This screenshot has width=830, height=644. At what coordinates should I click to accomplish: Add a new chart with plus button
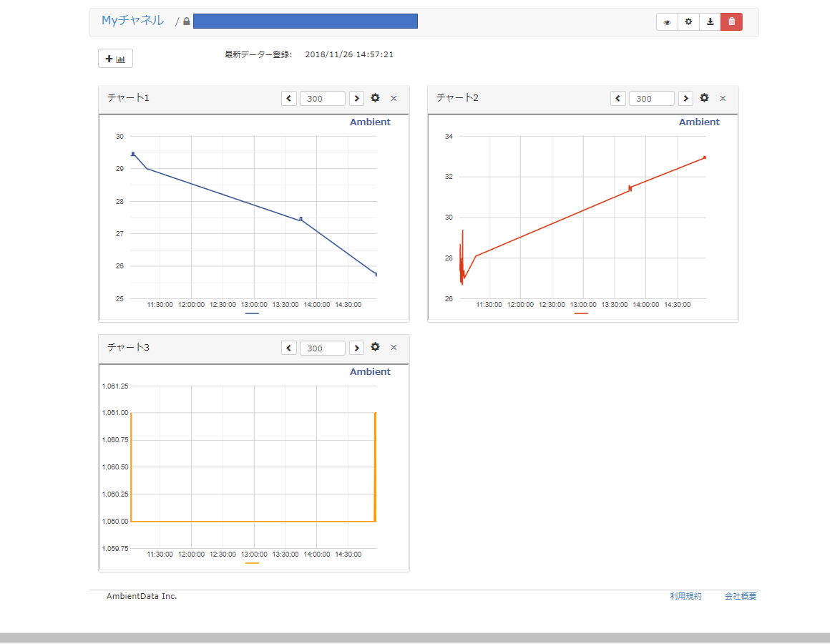tap(115, 58)
